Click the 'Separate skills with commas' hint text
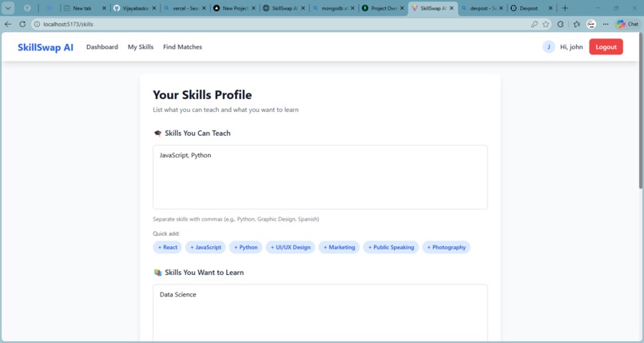 [x=236, y=219]
